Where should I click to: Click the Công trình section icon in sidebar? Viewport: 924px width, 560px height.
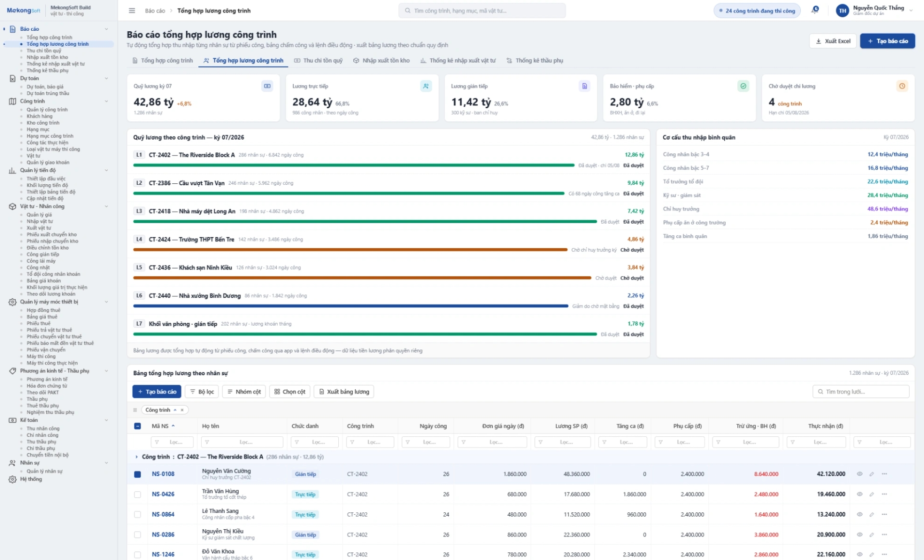coord(13,102)
